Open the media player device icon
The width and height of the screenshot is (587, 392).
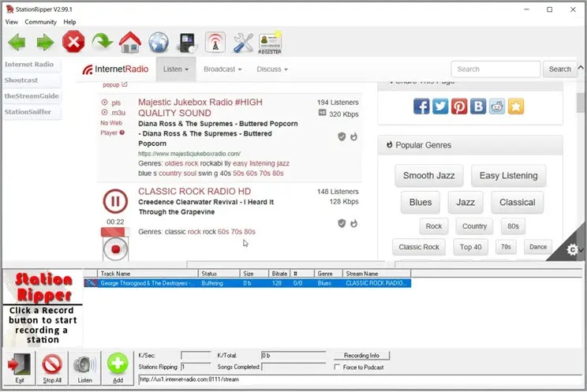[188, 43]
